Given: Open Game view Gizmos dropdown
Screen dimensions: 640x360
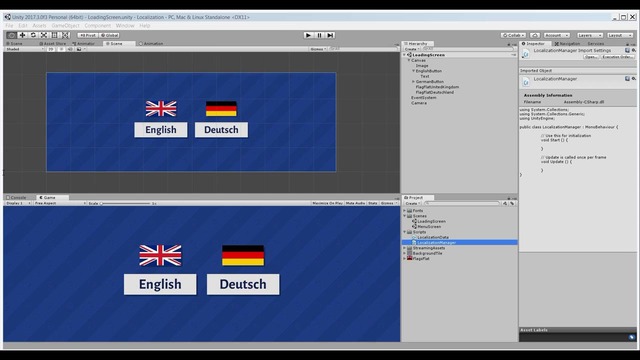Looking at the screenshot, I should click(x=388, y=203).
